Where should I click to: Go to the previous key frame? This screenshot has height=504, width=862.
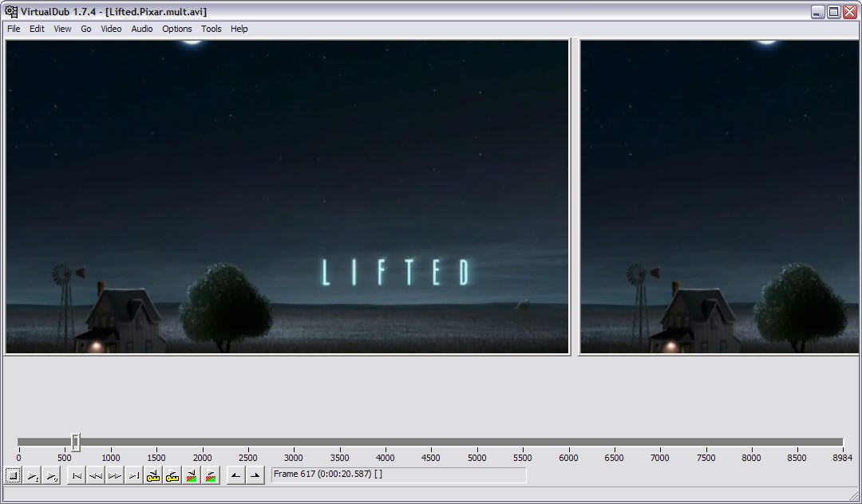coord(152,475)
